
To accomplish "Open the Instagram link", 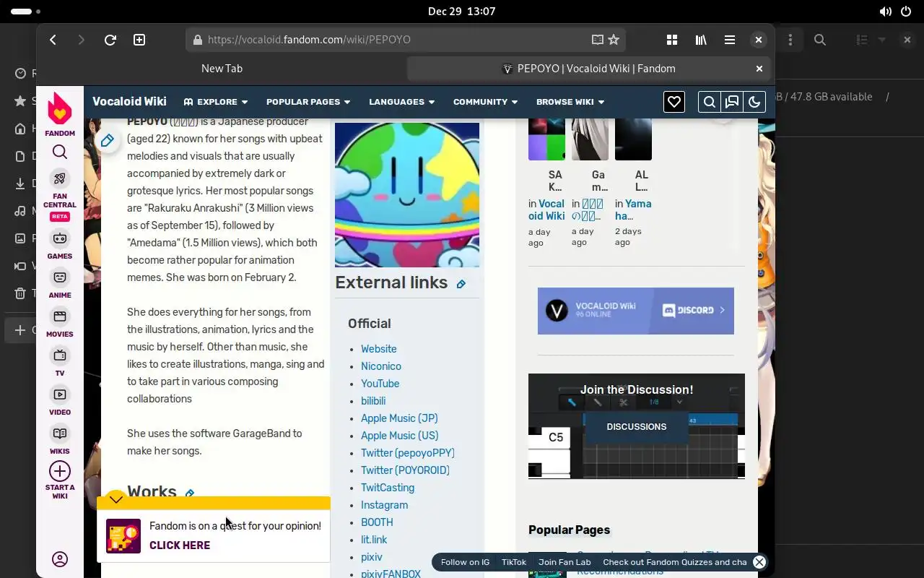I will (x=384, y=505).
